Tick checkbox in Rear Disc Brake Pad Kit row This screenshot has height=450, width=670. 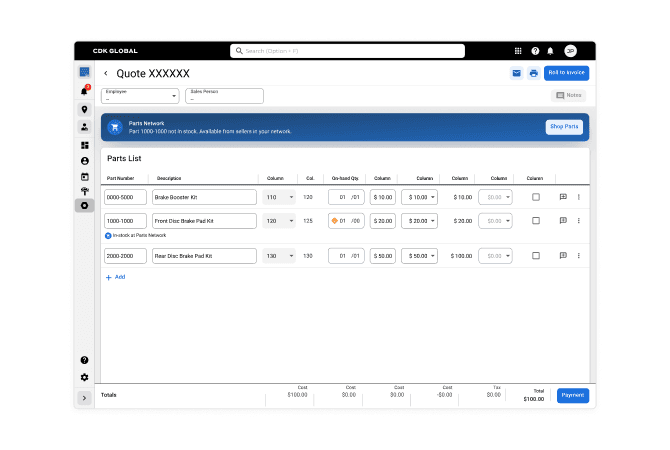tap(536, 256)
